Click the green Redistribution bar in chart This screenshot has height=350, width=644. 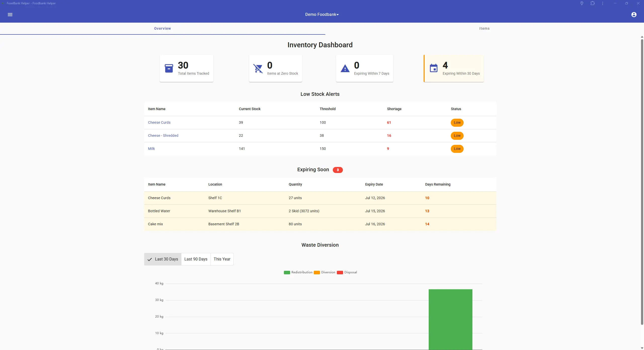(x=450, y=319)
